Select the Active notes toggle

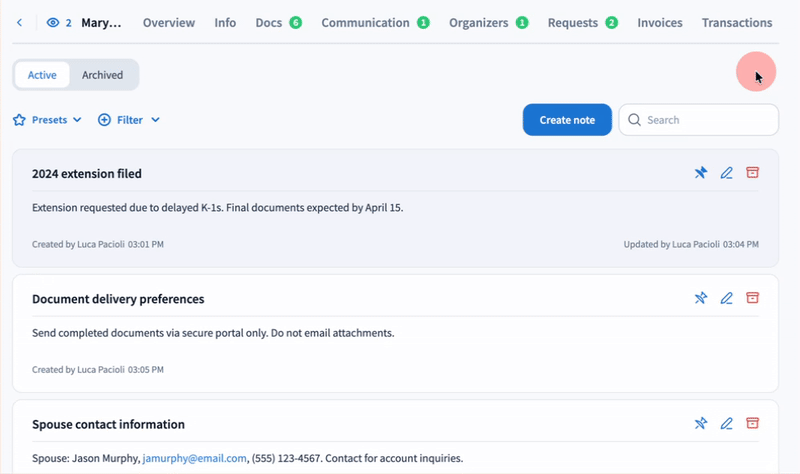pyautogui.click(x=42, y=75)
